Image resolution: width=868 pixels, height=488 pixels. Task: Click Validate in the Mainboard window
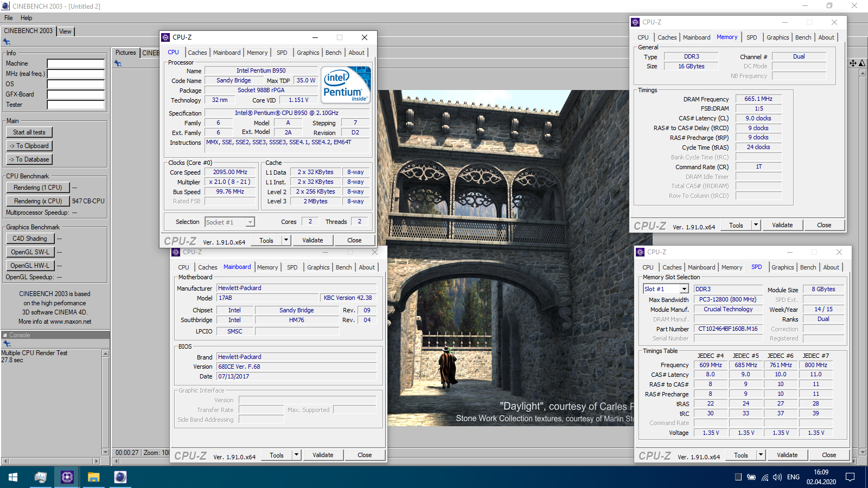click(x=323, y=455)
